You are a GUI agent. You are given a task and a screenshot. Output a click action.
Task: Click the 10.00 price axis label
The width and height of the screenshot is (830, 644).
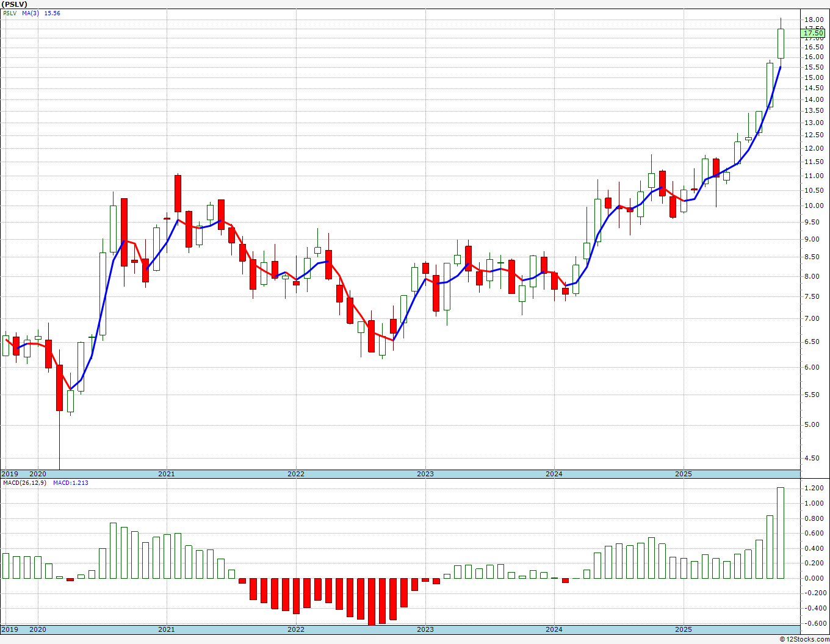pyautogui.click(x=812, y=206)
